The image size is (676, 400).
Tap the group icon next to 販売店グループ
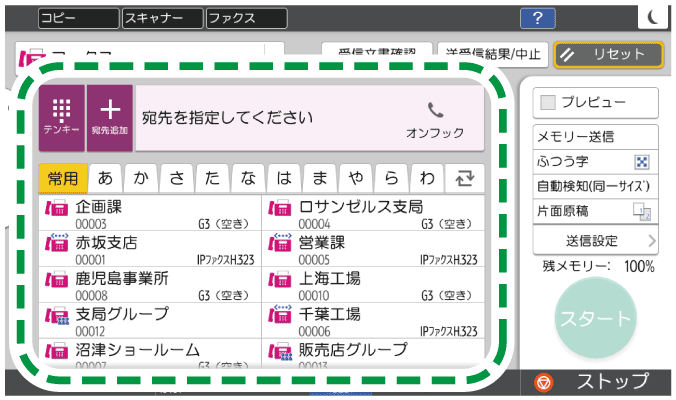pos(280,351)
